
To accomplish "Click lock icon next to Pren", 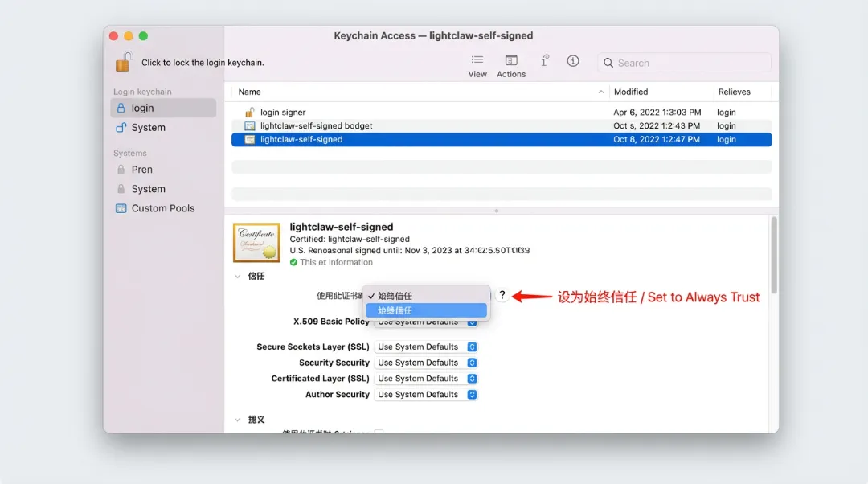I will [x=121, y=169].
